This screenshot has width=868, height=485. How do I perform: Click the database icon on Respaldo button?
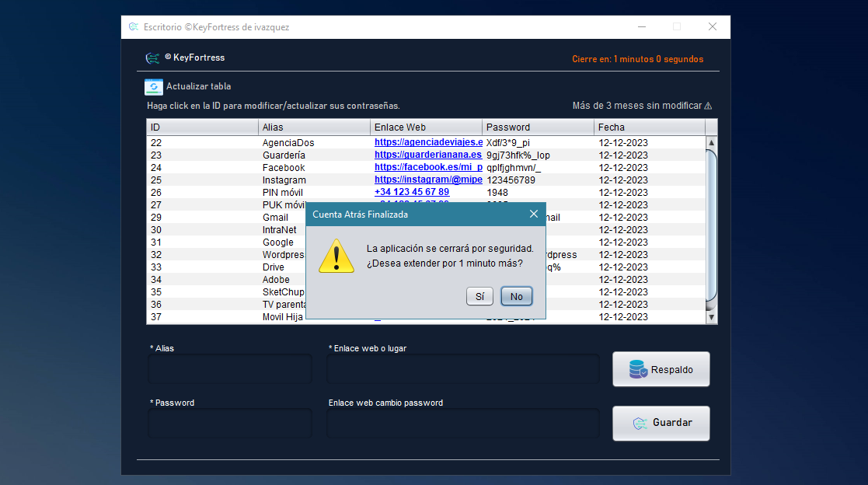coord(638,369)
